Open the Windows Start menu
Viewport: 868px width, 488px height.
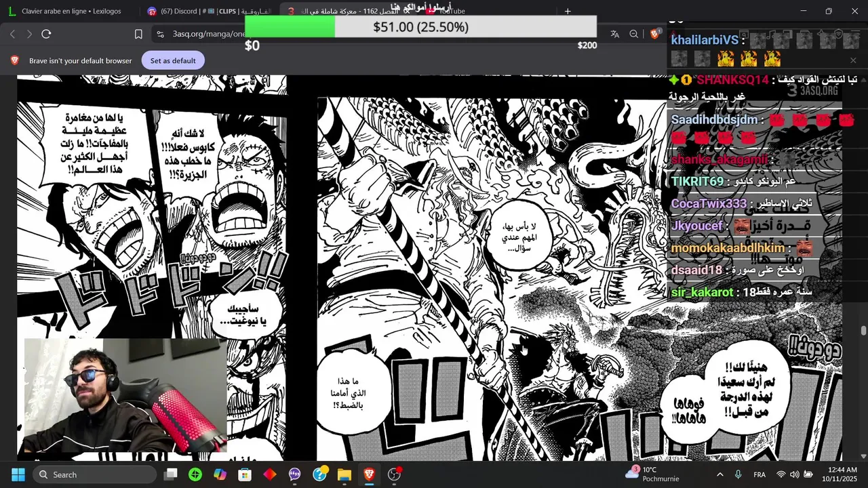click(18, 474)
